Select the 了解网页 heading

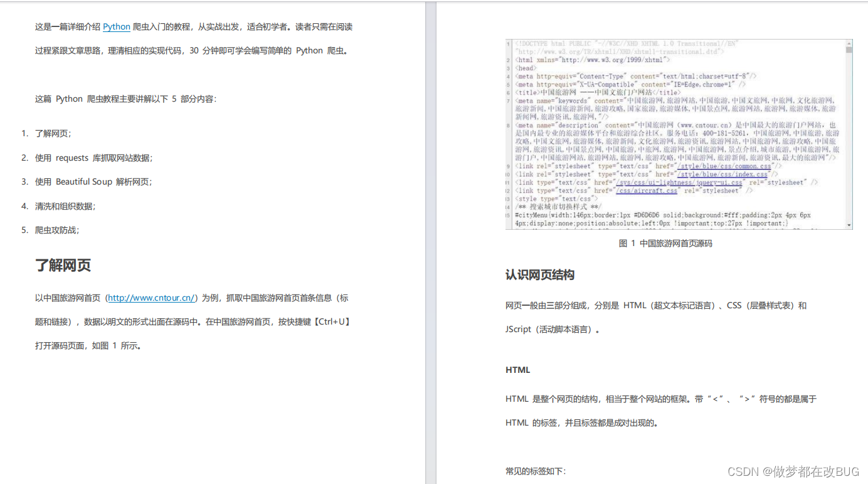[63, 265]
